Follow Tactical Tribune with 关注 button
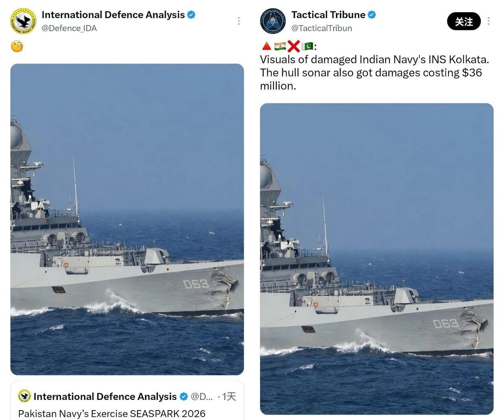This screenshot has height=420, width=504. coord(464,21)
